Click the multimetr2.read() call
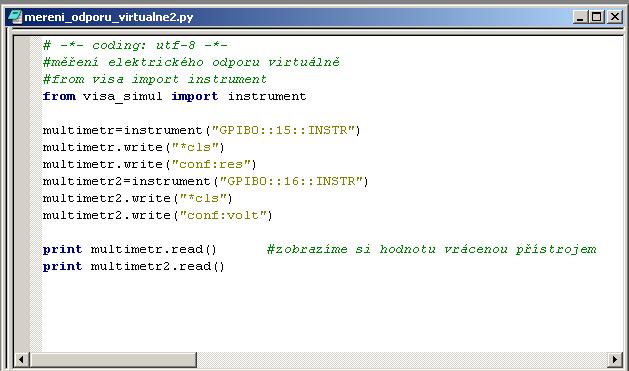This screenshot has height=371, width=629. (158, 266)
